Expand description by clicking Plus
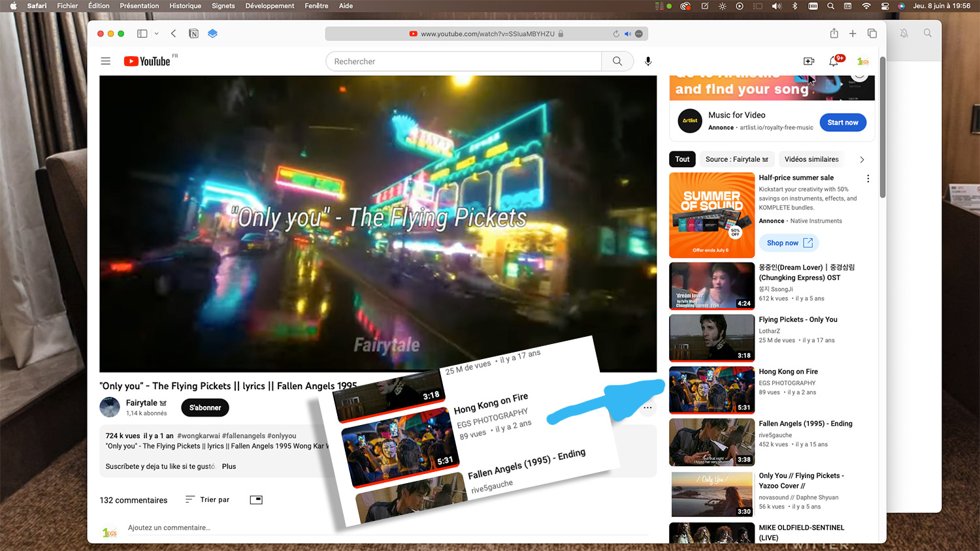This screenshot has width=980, height=551. (229, 466)
